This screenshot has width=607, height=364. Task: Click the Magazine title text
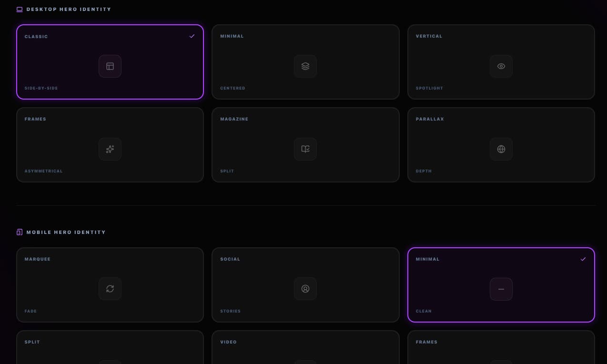pos(234,119)
